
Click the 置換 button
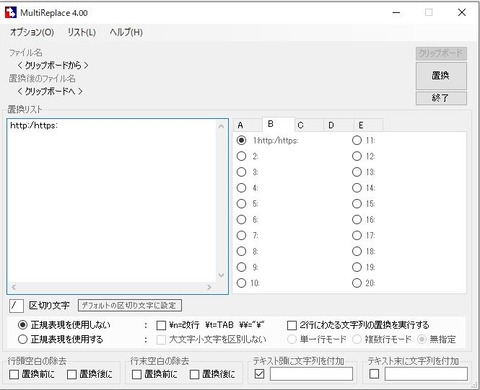[x=441, y=76]
